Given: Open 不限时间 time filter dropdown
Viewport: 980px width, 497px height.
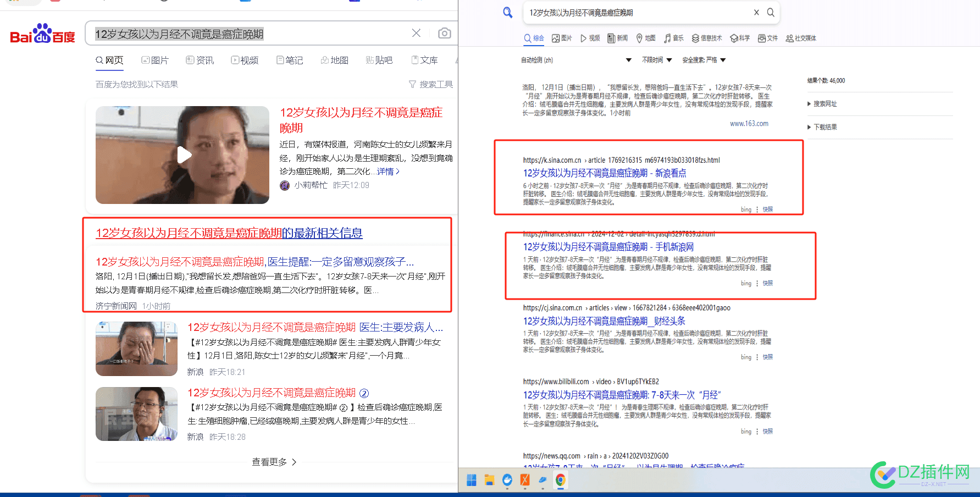Looking at the screenshot, I should coord(657,60).
